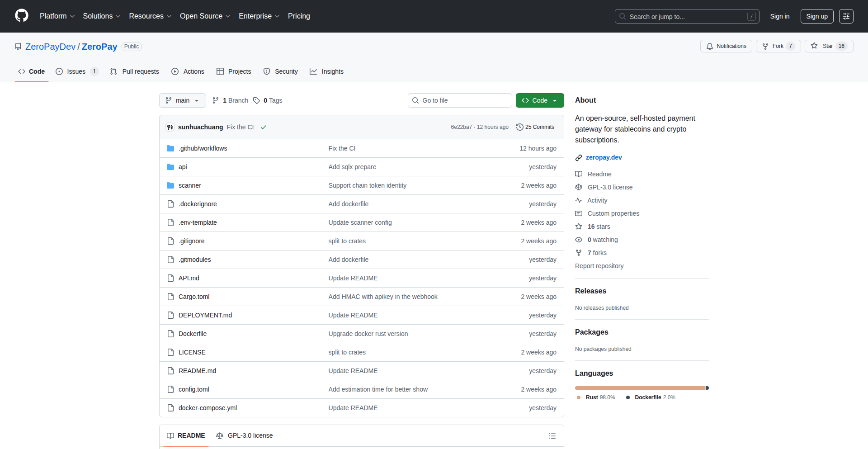
Task: Click the LICENSE file icon
Action: 170,352
